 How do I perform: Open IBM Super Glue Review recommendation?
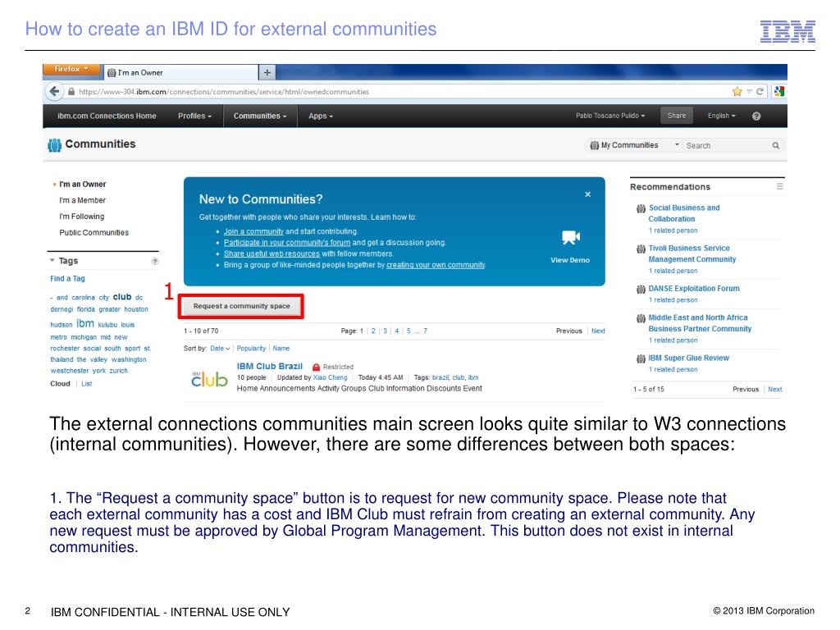689,358
